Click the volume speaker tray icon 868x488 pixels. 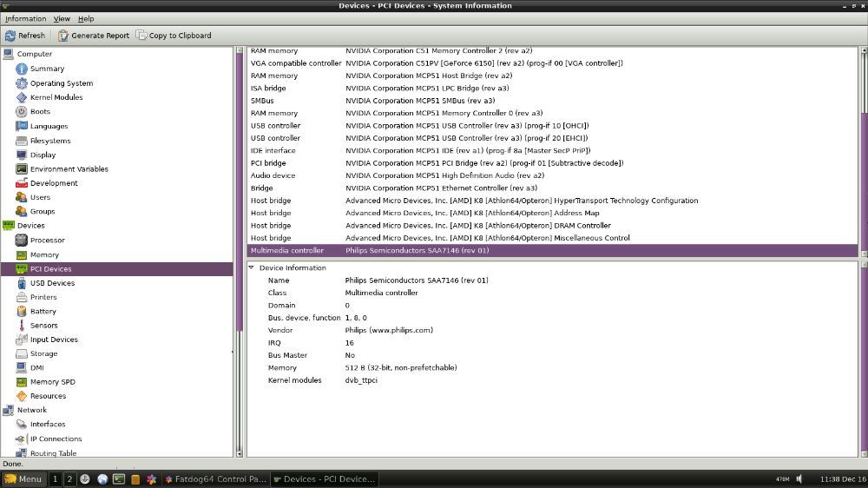pyautogui.click(x=799, y=479)
